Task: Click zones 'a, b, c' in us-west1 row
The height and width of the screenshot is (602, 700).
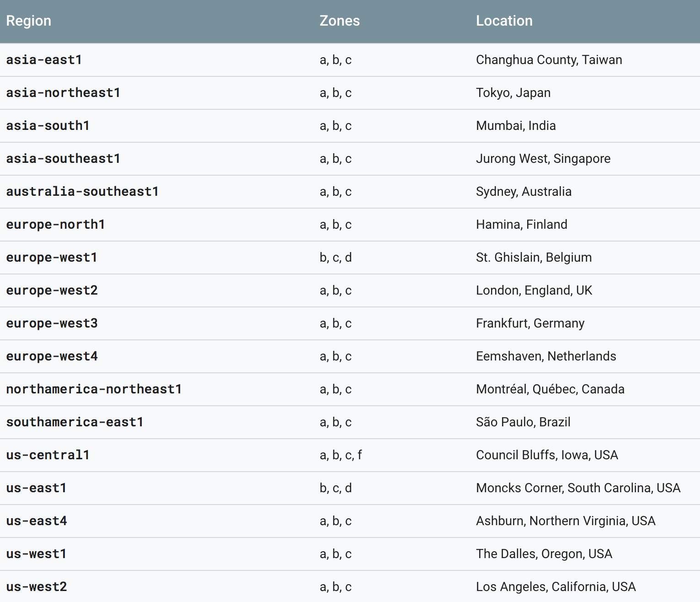Action: pyautogui.click(x=336, y=554)
